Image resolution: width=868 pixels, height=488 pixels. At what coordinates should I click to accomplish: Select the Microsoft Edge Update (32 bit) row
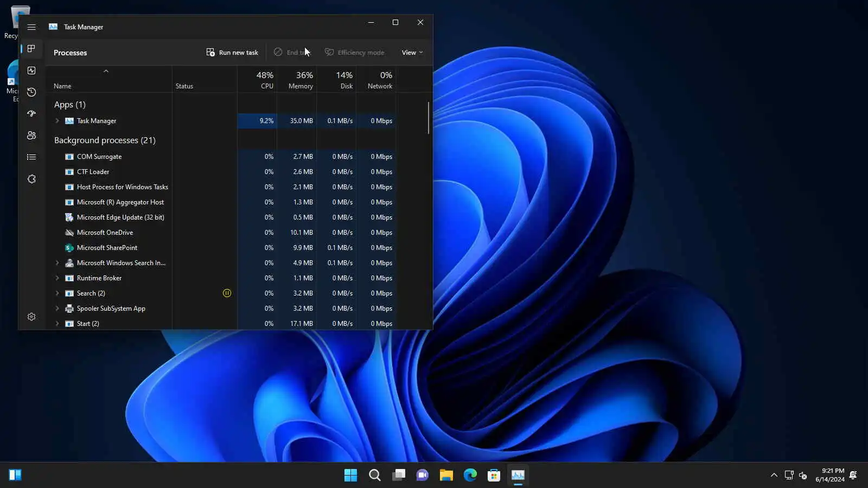(x=221, y=217)
